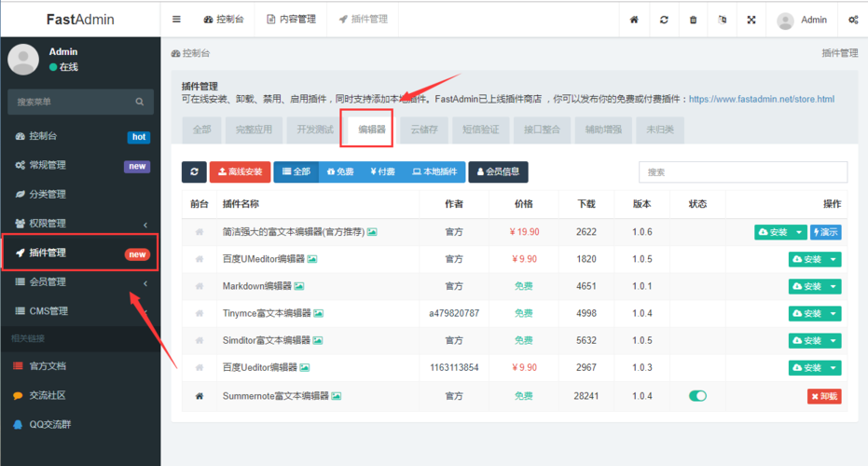The width and height of the screenshot is (868, 466).
Task: Open 分类管理 in the sidebar
Action: pos(81,194)
